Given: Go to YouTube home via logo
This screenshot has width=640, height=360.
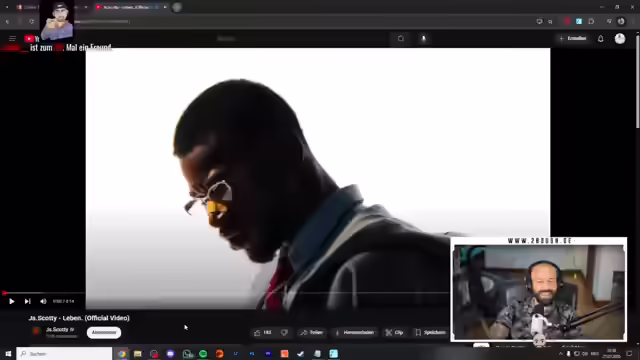Looking at the screenshot, I should point(32,39).
